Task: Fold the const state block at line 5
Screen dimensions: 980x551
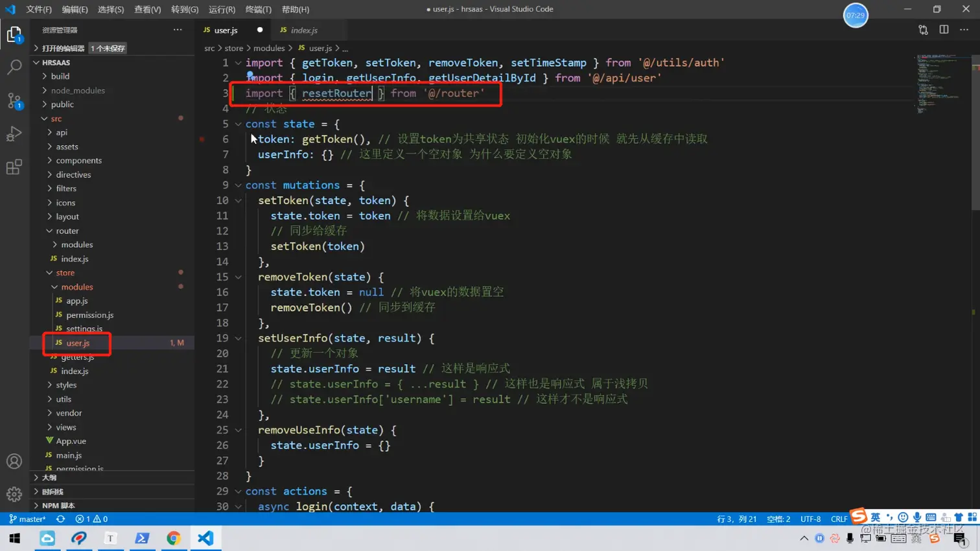Action: pos(238,124)
